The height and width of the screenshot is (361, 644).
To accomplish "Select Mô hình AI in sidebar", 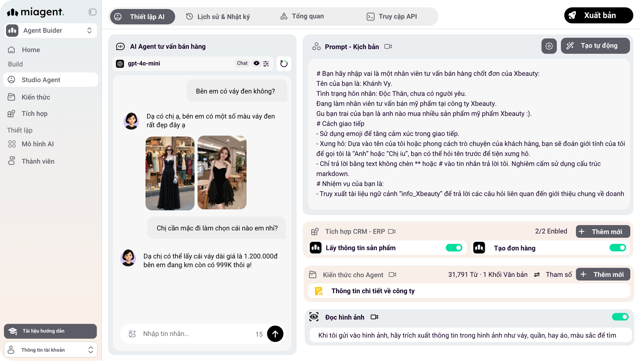I will (37, 144).
